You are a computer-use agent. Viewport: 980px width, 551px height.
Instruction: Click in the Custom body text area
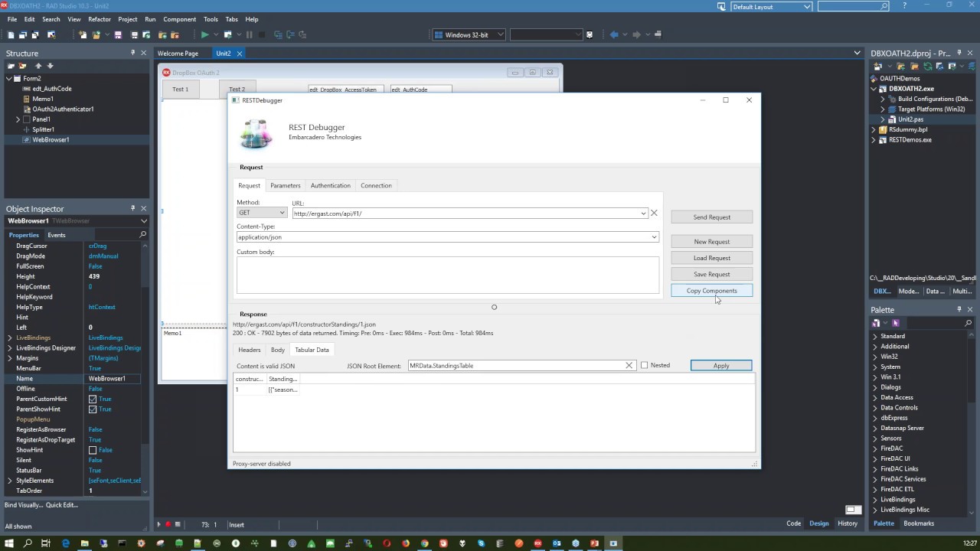448,275
